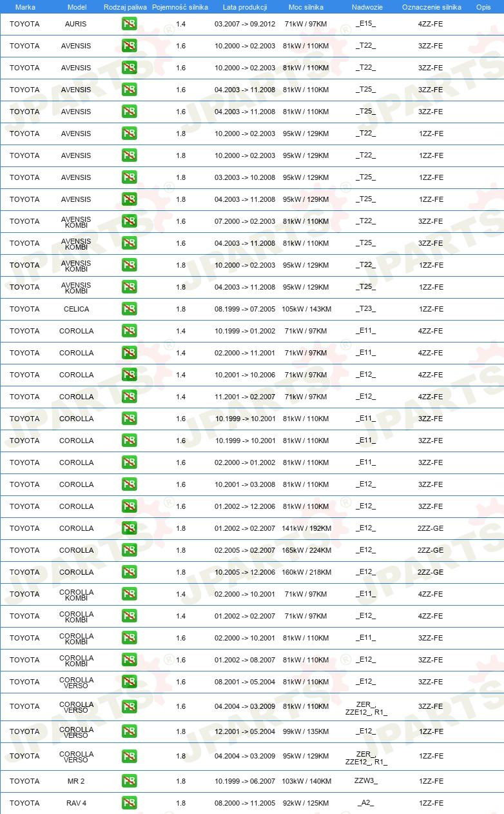Select the RAV 4 model cell
The image size is (504, 814).
click(x=76, y=803)
